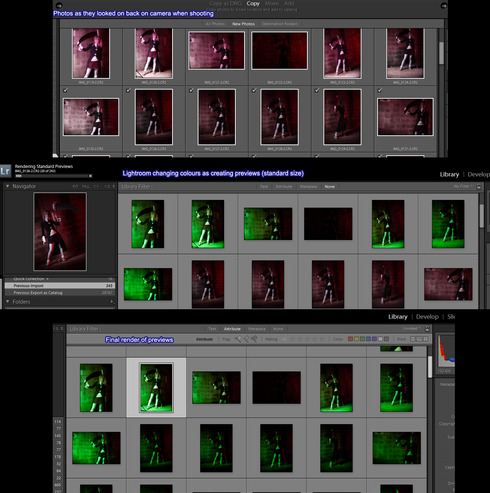The image size is (490, 493).
Task: Click the Navigator preview image
Action: point(60,232)
